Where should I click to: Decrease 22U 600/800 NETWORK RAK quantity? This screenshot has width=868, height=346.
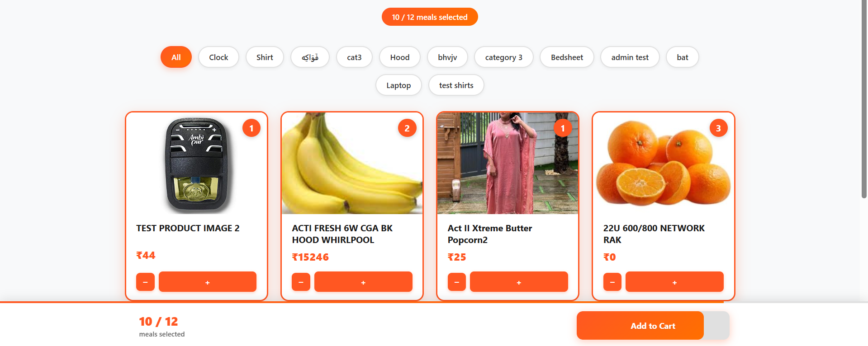pyautogui.click(x=612, y=282)
